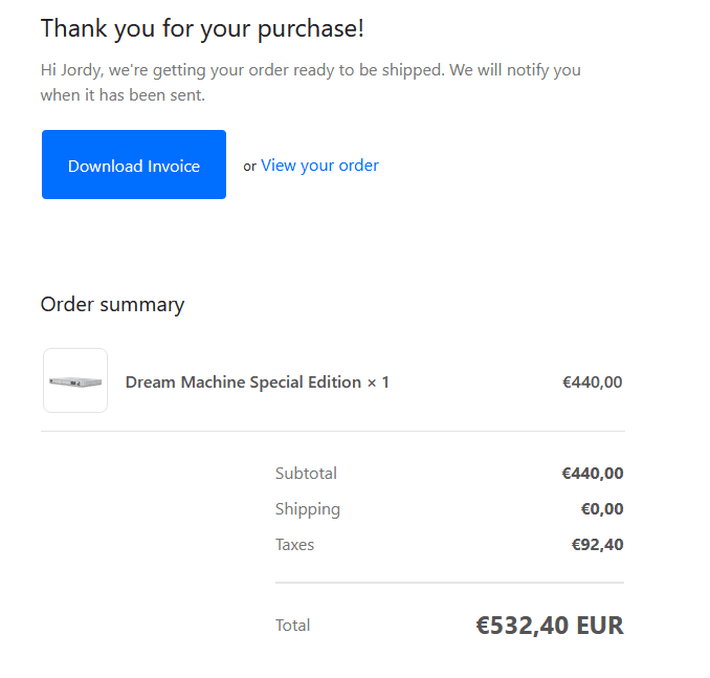The height and width of the screenshot is (678, 710).
Task: Click the Download Invoice button
Action: point(134,164)
